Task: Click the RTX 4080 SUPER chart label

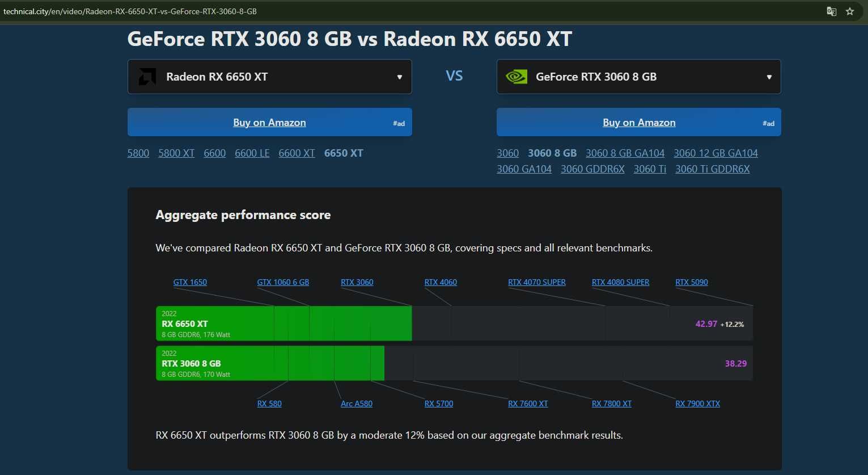Action: click(620, 282)
